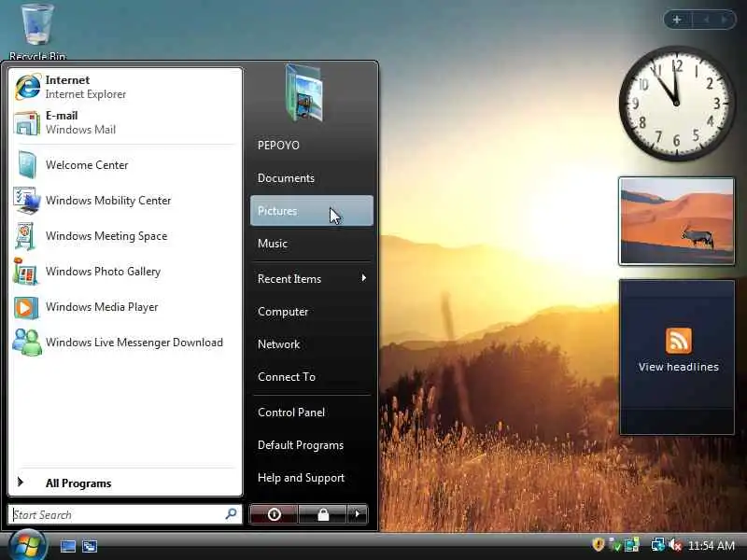Viewport: 747px width, 560px height.
Task: Click the network connection tray icon
Action: pos(658,545)
